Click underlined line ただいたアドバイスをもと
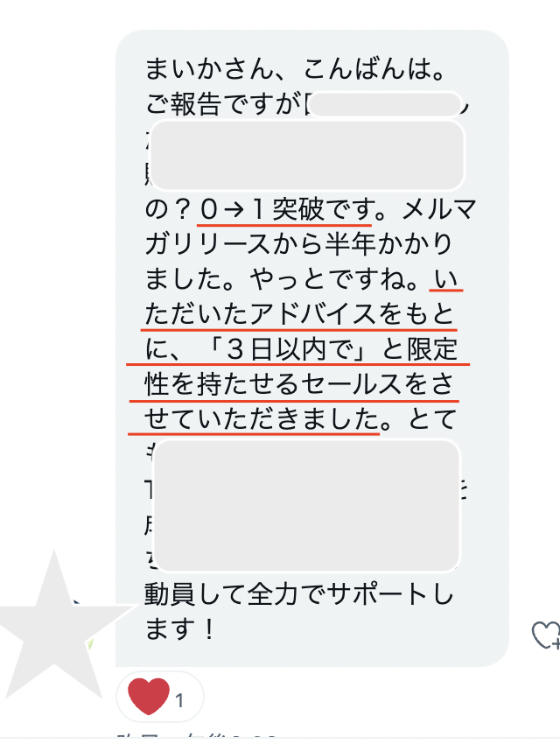 click(x=299, y=314)
